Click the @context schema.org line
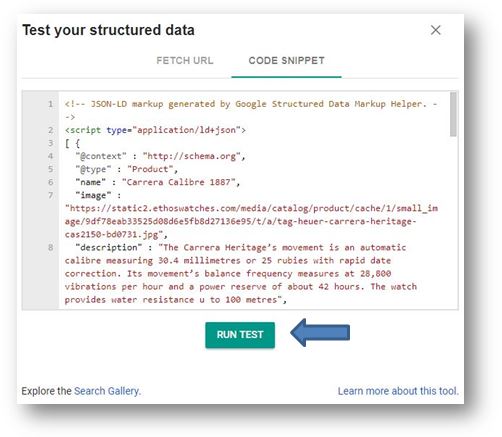Screen dimensions: 502x437 click(160, 156)
